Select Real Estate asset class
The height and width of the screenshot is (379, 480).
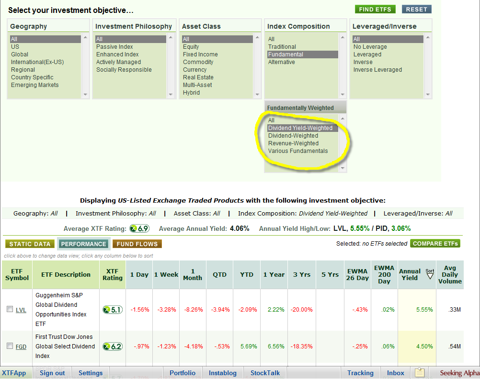[198, 77]
